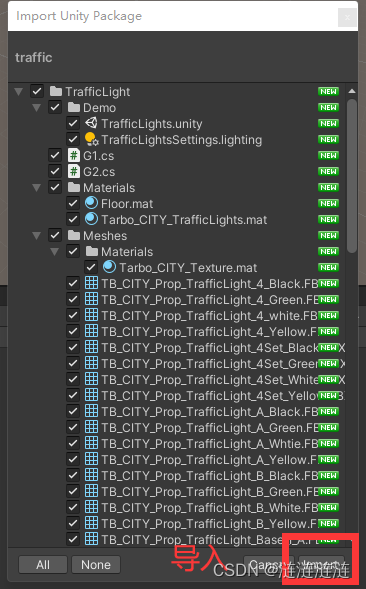
Task: Uncheck the TrafficLight root folder checkbox
Action: [x=37, y=91]
